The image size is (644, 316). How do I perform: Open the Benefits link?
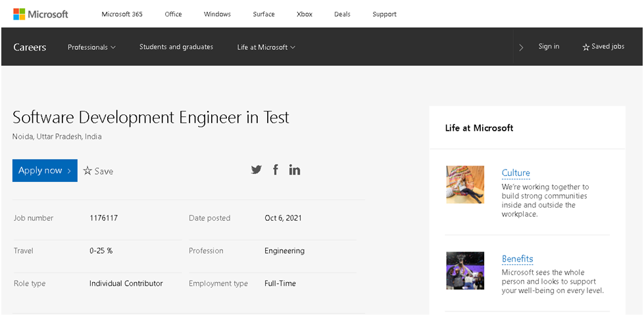point(518,259)
